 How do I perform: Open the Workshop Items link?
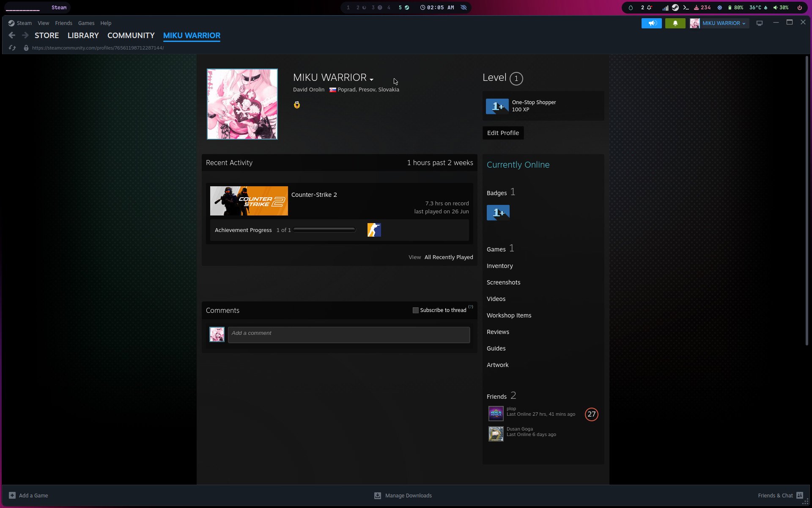coord(509,315)
